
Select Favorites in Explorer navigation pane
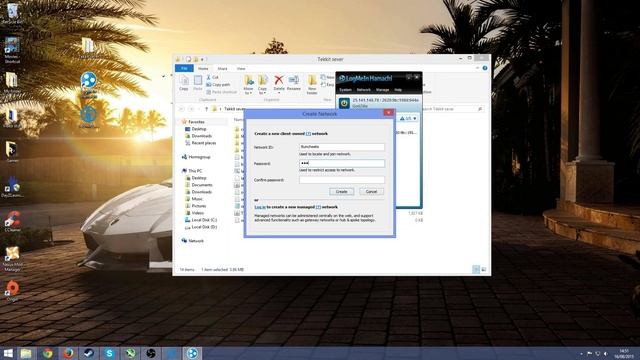pos(196,122)
